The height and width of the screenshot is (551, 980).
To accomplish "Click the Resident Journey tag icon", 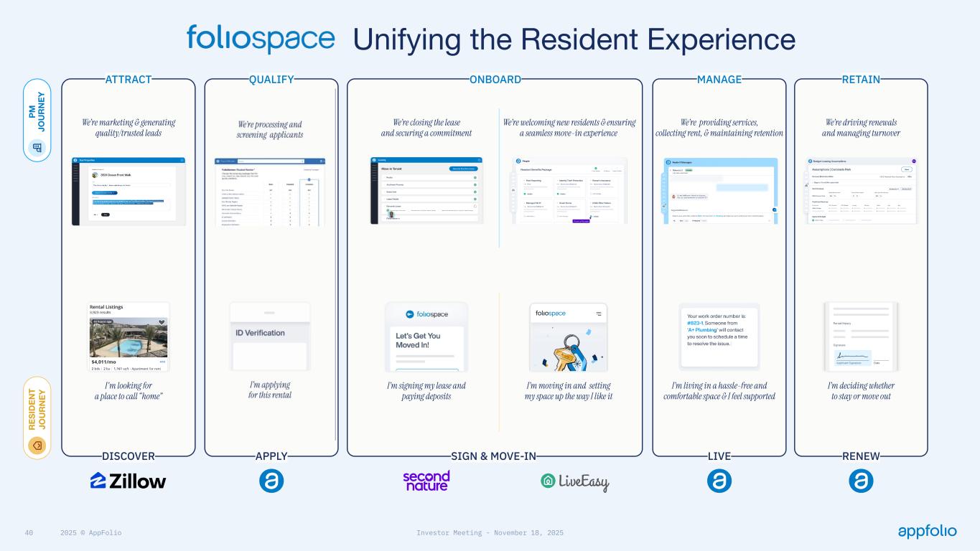I will (x=37, y=446).
